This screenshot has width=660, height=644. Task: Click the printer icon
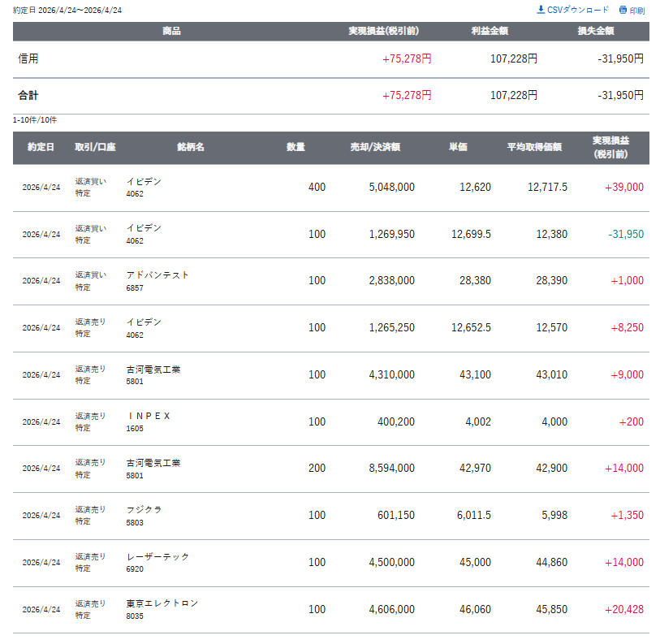click(x=623, y=11)
